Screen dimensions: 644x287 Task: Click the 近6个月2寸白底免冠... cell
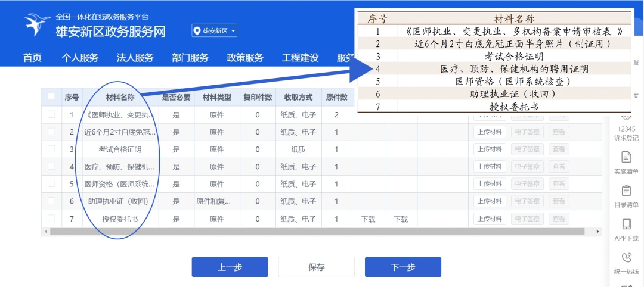click(x=120, y=132)
